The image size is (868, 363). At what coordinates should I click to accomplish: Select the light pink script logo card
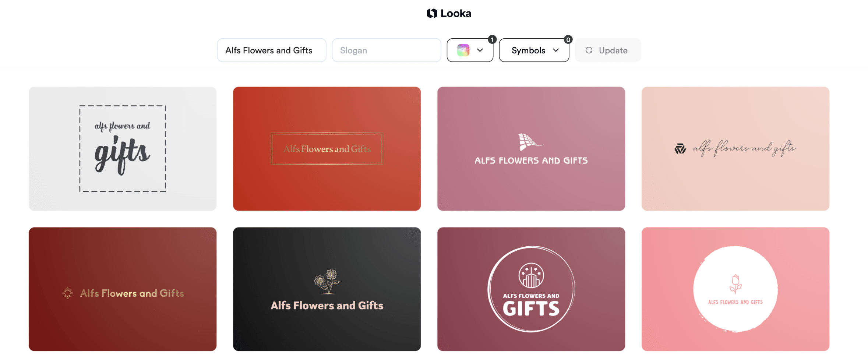click(735, 149)
